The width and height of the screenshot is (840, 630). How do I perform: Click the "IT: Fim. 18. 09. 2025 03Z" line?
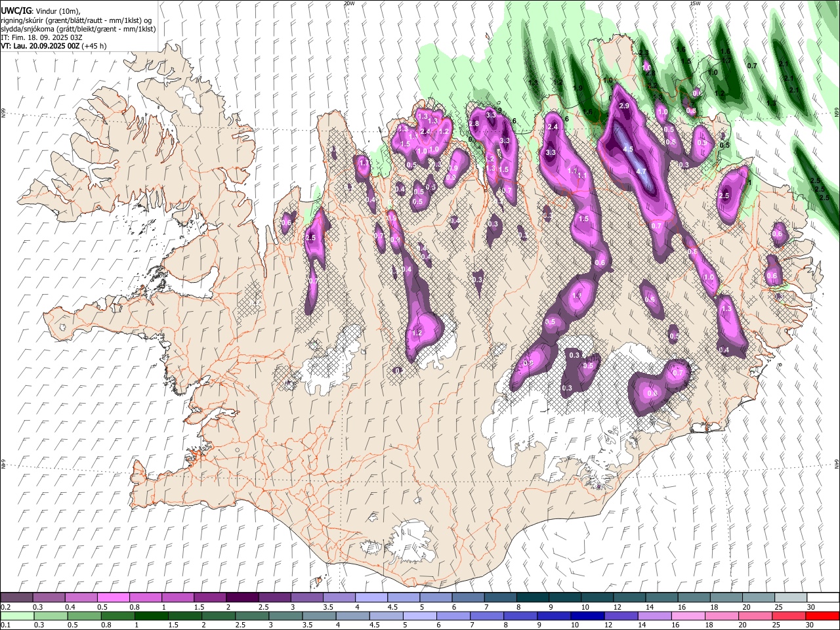tap(41, 37)
